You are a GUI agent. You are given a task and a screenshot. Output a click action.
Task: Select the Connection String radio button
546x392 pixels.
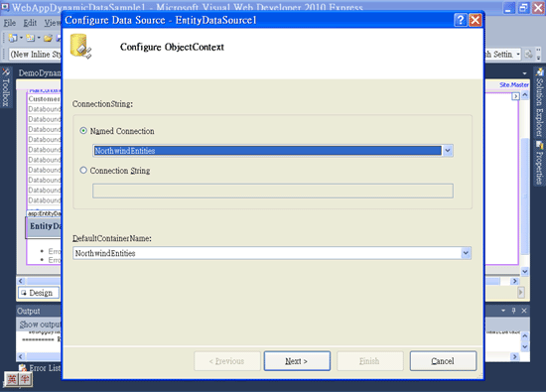pyautogui.click(x=83, y=171)
